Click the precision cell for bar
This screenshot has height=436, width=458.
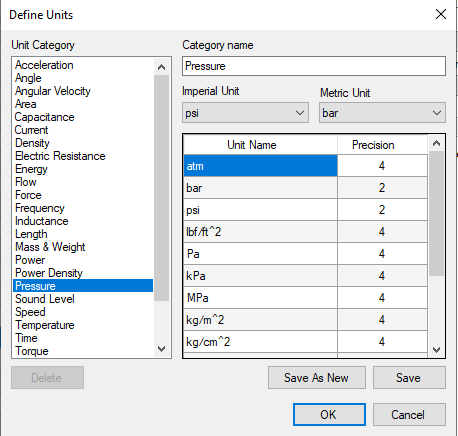point(382,188)
